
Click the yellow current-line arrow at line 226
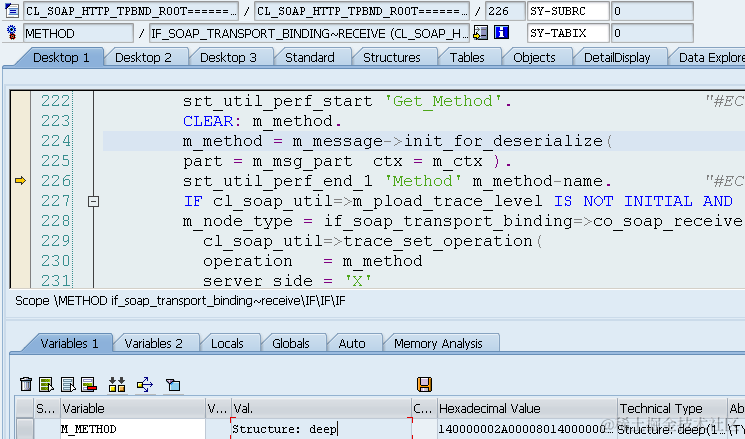[20, 181]
